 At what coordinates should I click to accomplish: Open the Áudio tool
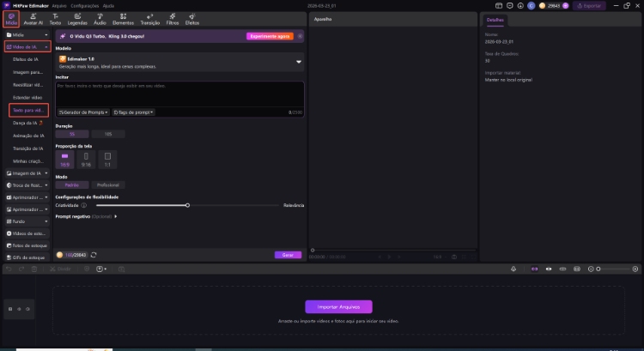(x=100, y=19)
